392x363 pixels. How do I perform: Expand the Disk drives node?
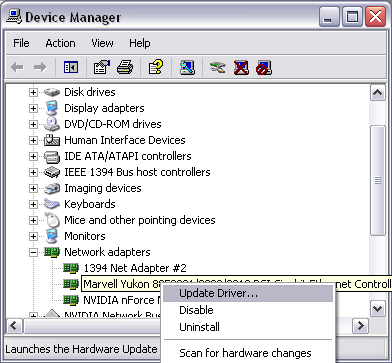pos(33,92)
